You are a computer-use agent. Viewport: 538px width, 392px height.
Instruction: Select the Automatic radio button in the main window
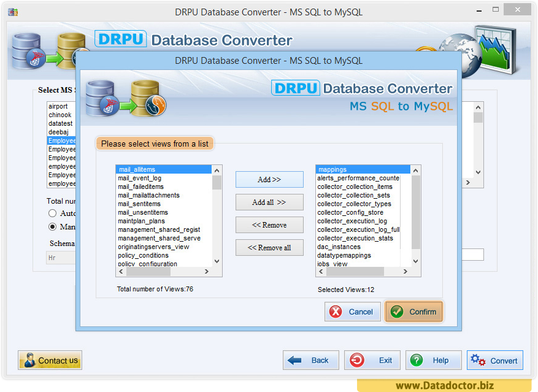53,213
